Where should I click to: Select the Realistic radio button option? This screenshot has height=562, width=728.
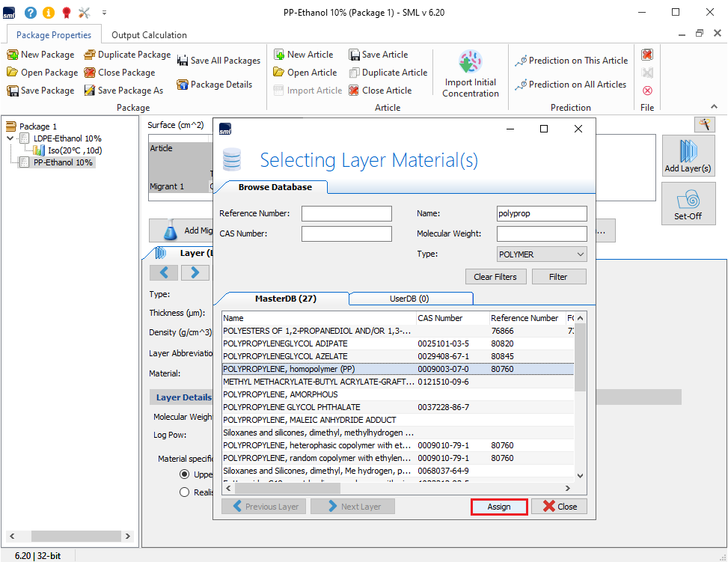point(184,492)
